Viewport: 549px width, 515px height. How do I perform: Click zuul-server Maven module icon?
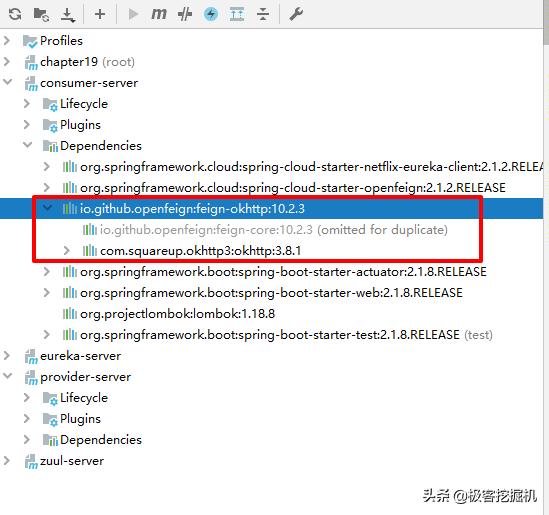point(31,461)
